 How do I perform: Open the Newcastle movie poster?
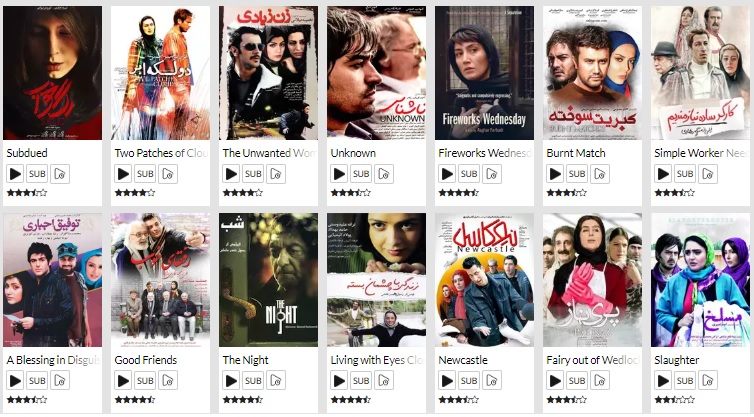tap(484, 279)
